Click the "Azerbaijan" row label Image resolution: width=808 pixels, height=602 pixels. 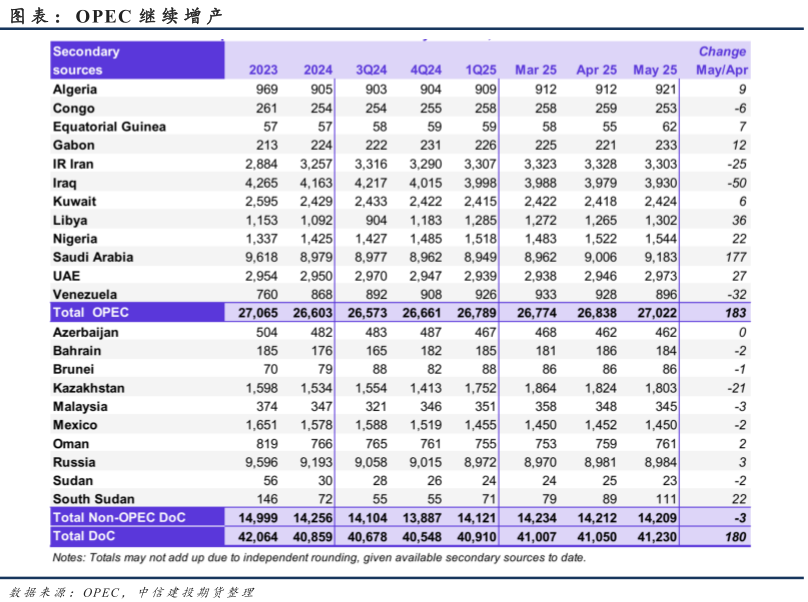[x=86, y=332]
